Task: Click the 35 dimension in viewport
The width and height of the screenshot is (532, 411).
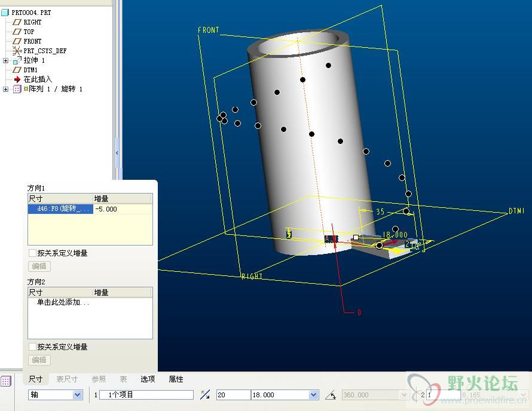Action: point(380,211)
